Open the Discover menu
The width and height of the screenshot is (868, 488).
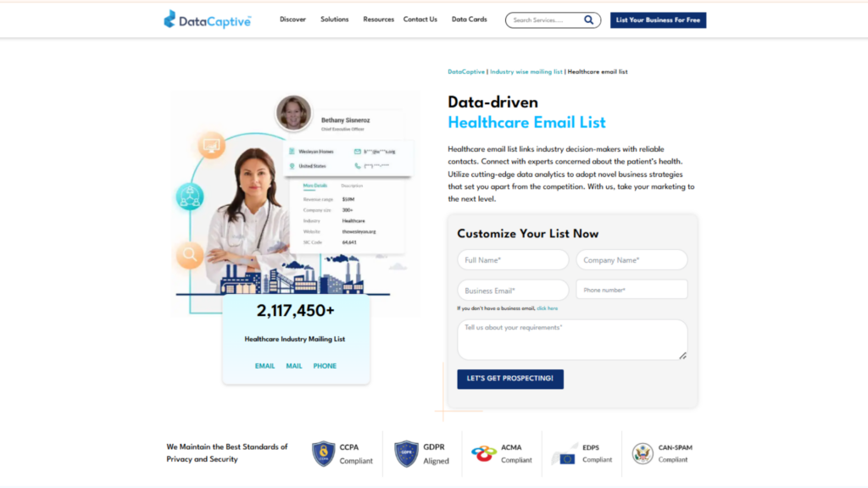click(292, 19)
